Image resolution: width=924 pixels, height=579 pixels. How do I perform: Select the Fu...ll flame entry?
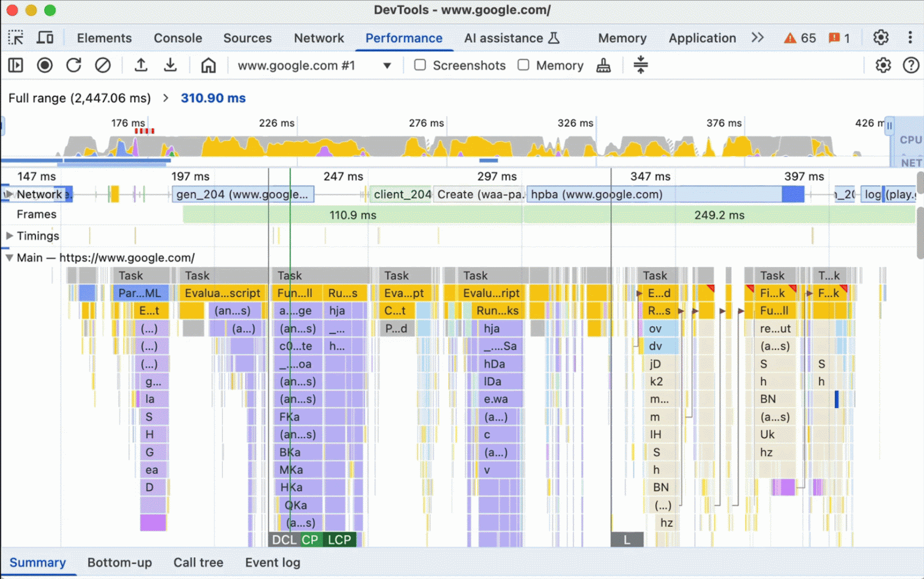pos(774,311)
